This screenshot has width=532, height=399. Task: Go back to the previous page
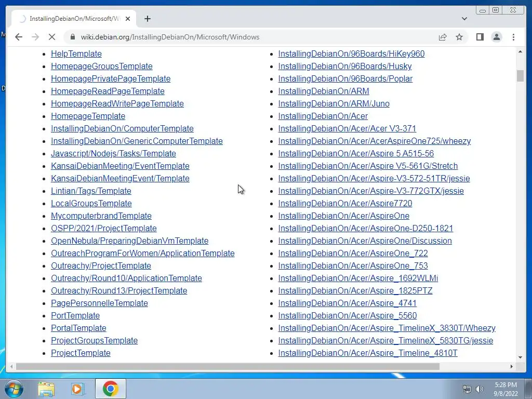19,37
